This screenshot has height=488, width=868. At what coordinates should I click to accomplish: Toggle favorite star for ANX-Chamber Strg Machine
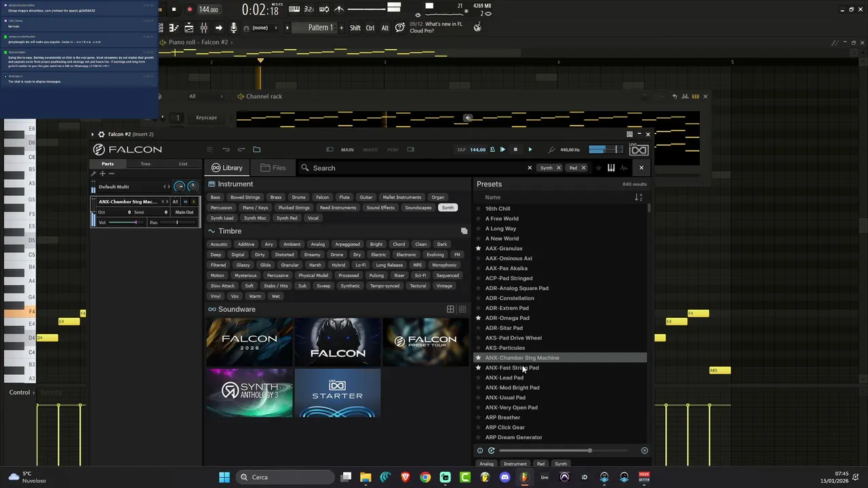pos(479,358)
